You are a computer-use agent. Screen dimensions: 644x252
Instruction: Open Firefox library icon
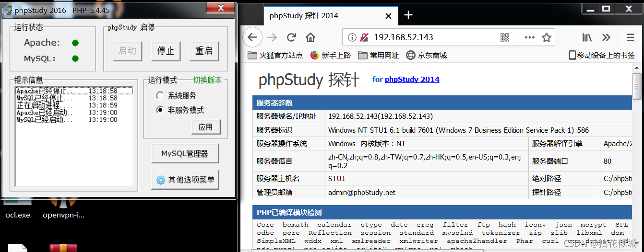[587, 37]
